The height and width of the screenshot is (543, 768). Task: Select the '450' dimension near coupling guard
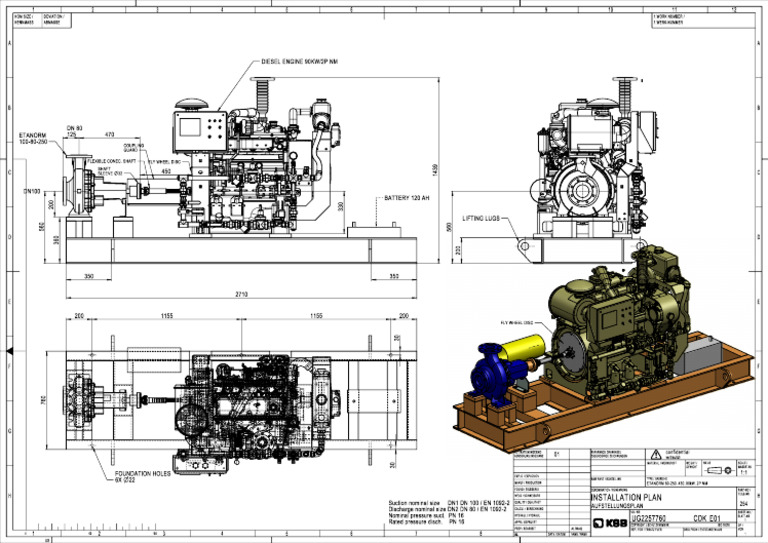pyautogui.click(x=167, y=171)
